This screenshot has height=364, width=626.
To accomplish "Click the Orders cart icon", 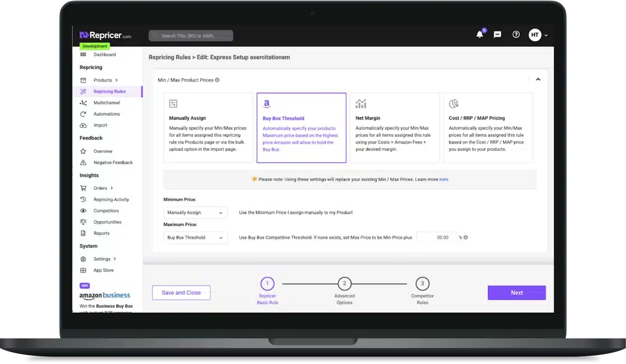I will 83,188.
